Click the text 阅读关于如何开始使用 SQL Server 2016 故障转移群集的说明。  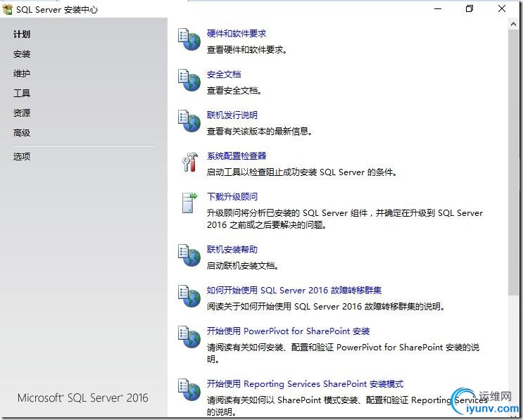[326, 306]
